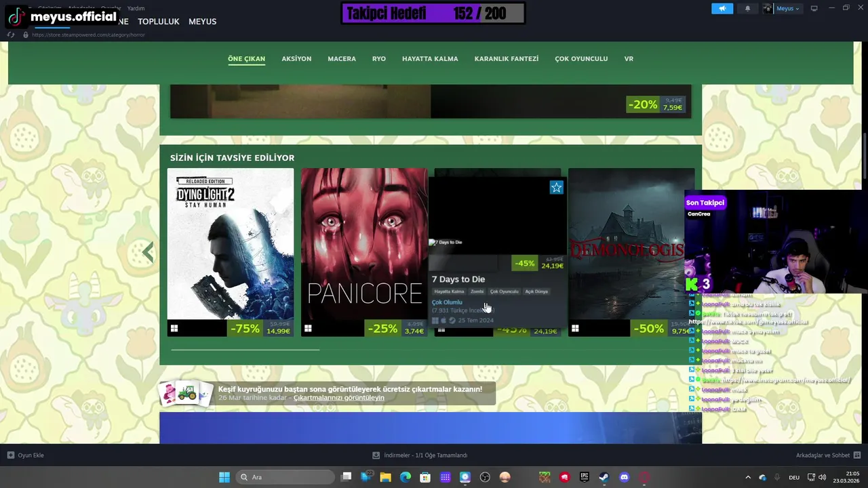Click the -25% 3,74€ price on Panicore
This screenshot has width=868, height=488.
[x=397, y=329]
